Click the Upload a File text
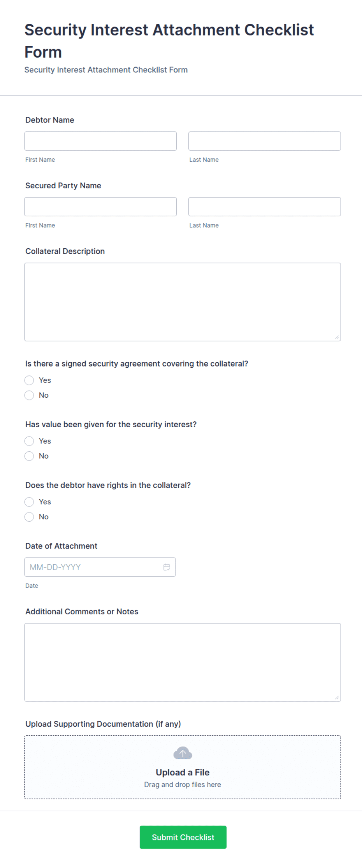362x868 pixels. click(x=183, y=772)
